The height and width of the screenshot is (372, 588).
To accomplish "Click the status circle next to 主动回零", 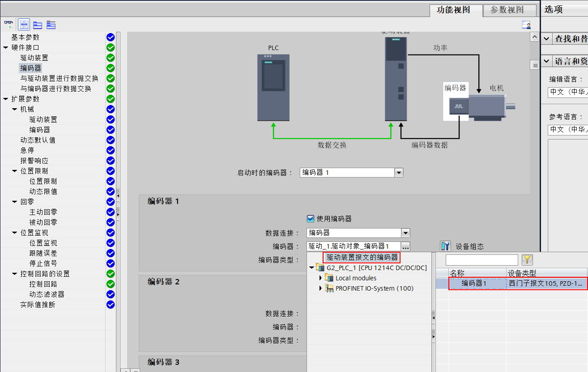I will pos(111,211).
